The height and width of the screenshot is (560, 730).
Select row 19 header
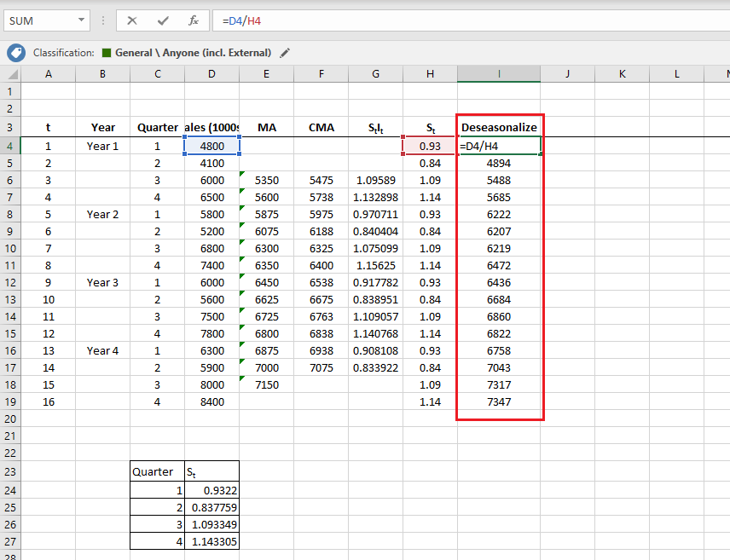click(x=11, y=401)
